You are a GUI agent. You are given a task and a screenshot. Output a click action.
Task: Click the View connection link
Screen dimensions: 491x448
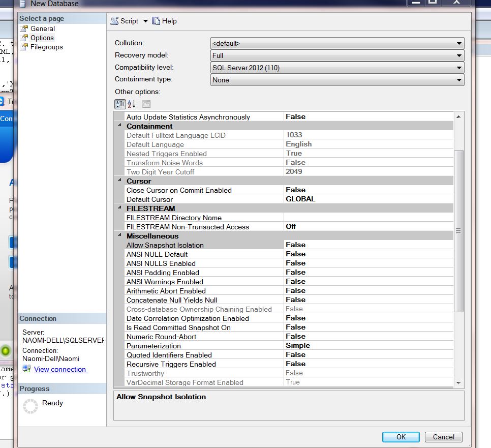[x=60, y=369]
